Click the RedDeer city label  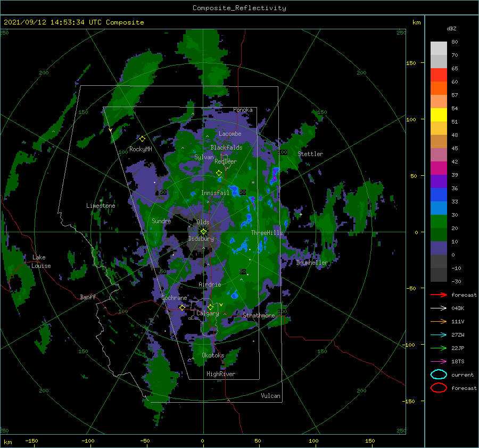pos(226,161)
